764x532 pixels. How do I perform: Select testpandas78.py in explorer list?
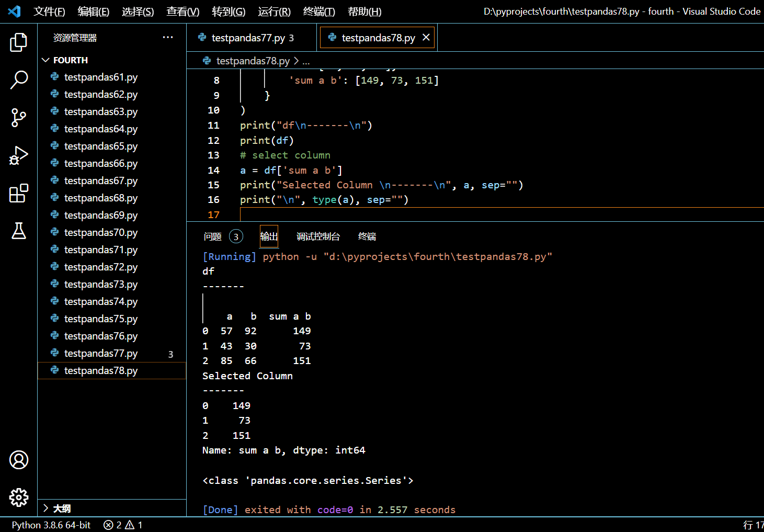112,370
